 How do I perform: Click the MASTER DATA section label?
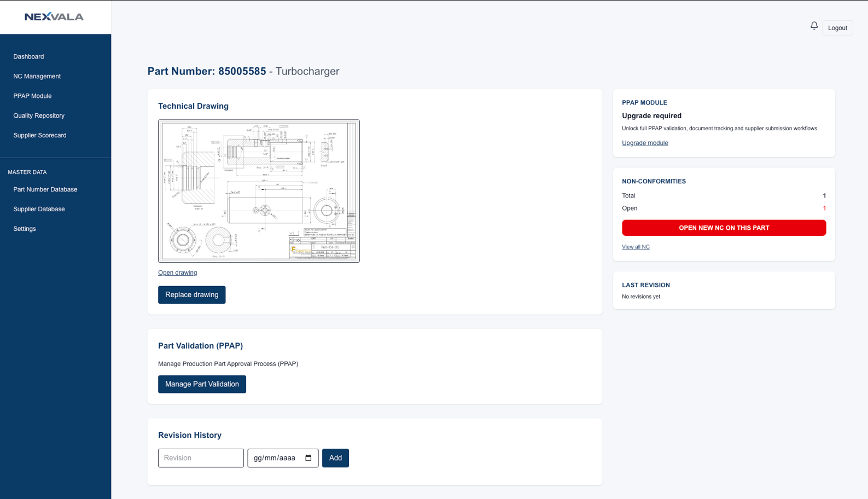click(x=27, y=172)
